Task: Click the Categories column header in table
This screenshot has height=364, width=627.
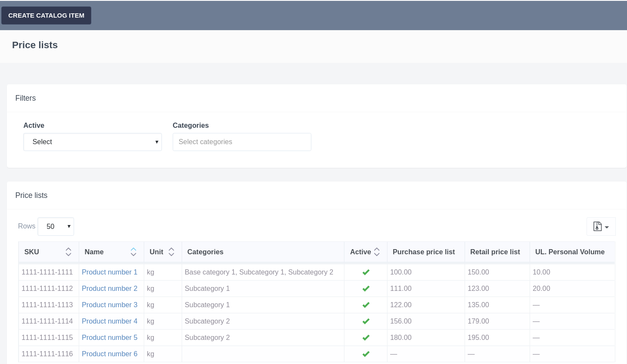Action: (205, 252)
